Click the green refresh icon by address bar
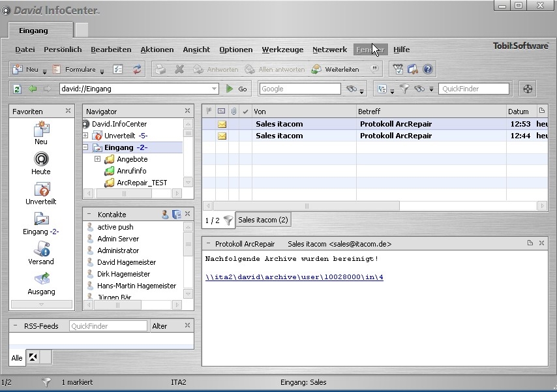Image resolution: width=557 pixels, height=392 pixels. (17, 89)
